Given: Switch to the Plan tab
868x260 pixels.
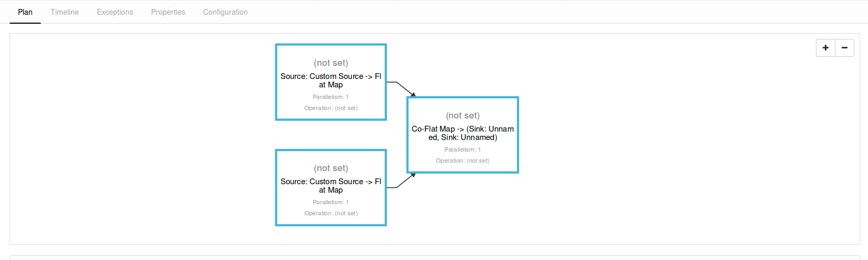Looking at the screenshot, I should tap(25, 12).
